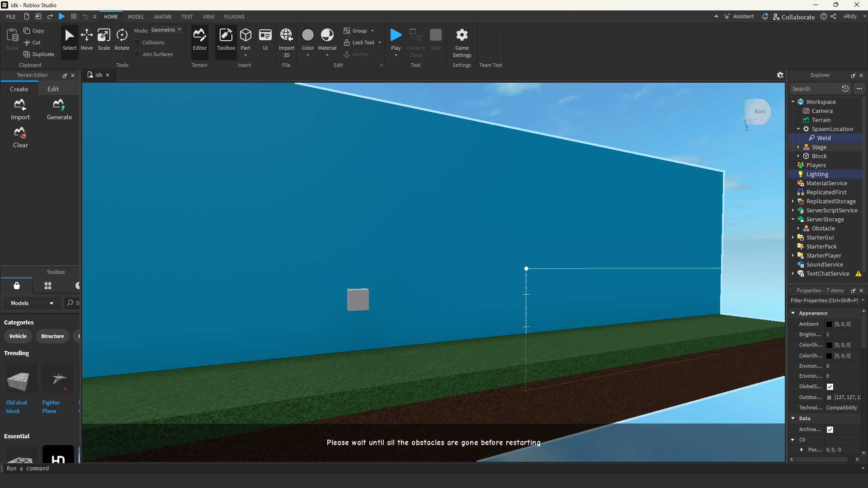Screen dimensions: 868x488
Task: Open the Models category dropdown in Toolbox
Action: coord(32,303)
